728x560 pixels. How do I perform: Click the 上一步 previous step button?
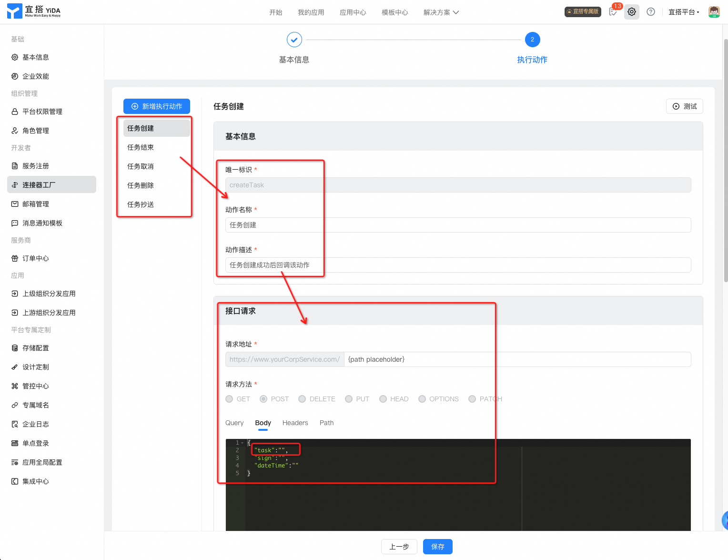(x=399, y=547)
